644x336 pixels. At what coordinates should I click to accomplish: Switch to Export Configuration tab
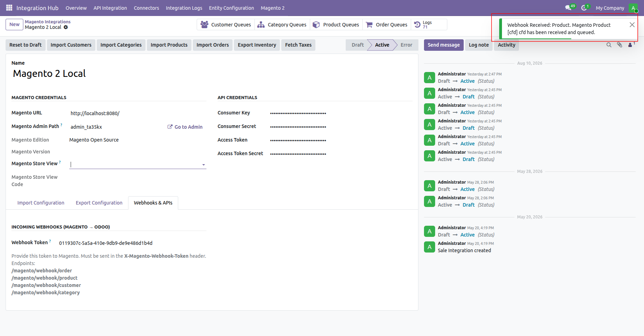tap(99, 203)
